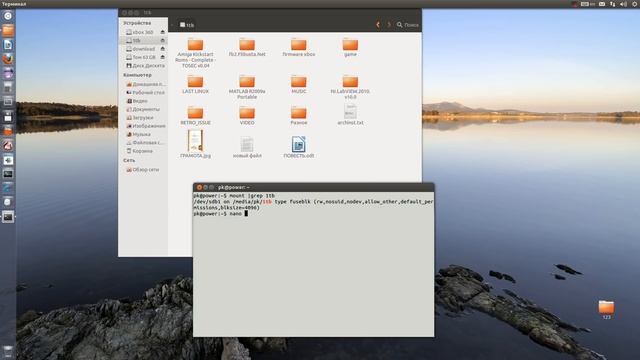Select download volume in the sidebar
This screenshot has width=640, height=360.
click(x=142, y=49)
